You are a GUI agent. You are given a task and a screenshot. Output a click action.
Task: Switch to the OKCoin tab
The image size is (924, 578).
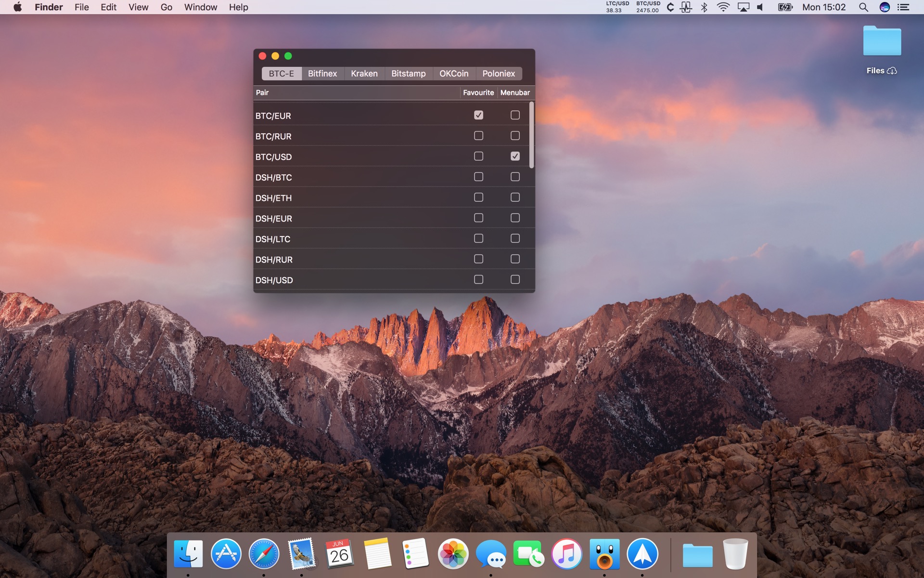click(x=454, y=74)
